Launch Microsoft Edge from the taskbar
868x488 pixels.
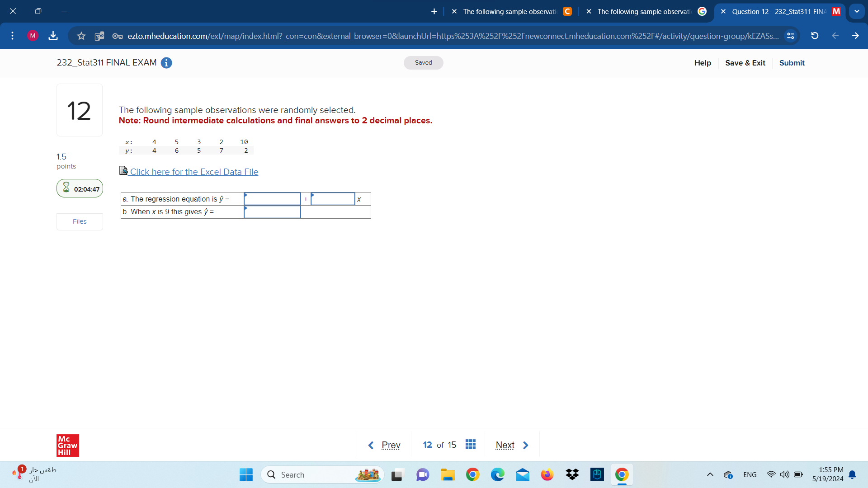(498, 474)
